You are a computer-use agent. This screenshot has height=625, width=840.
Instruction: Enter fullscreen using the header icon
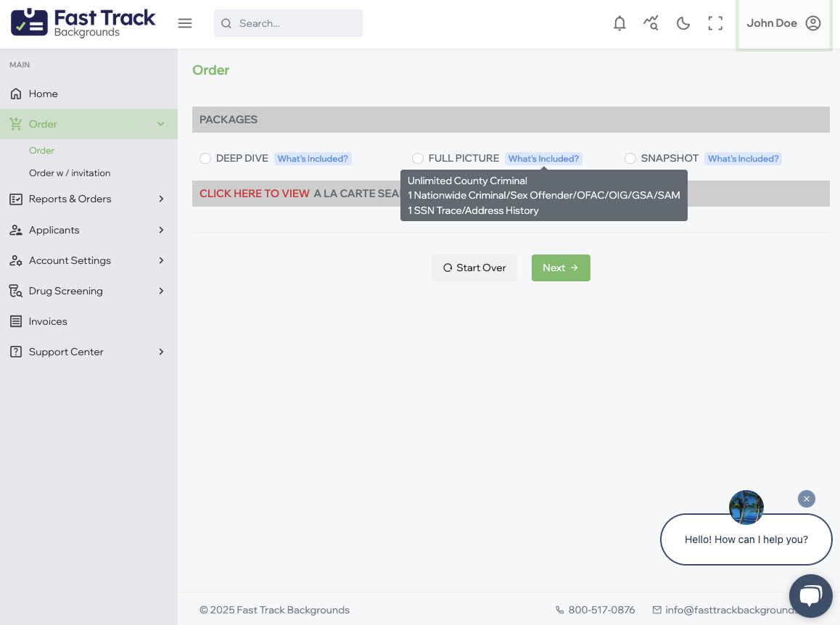[x=715, y=23]
